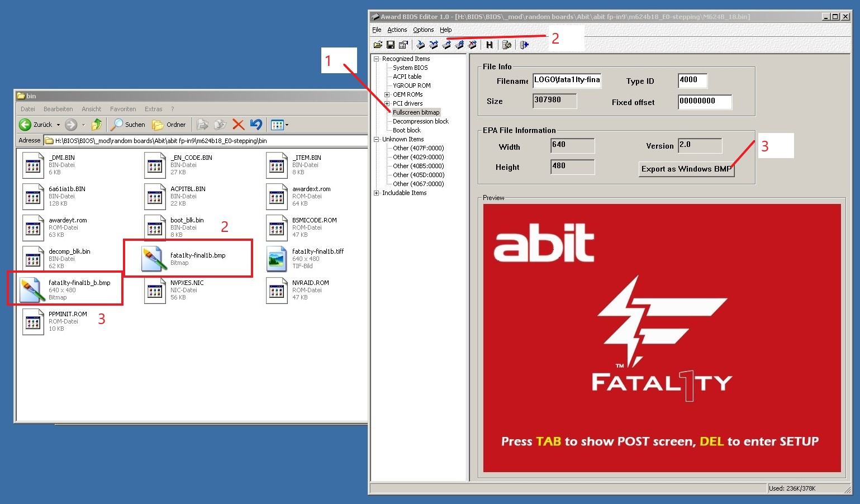Expand the Includable Items tree node

click(377, 193)
